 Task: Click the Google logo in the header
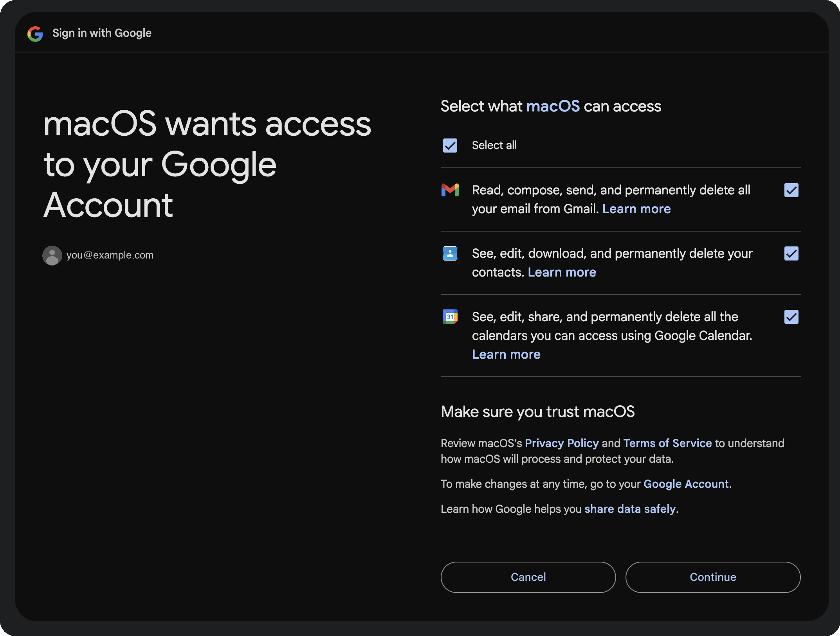click(x=35, y=33)
